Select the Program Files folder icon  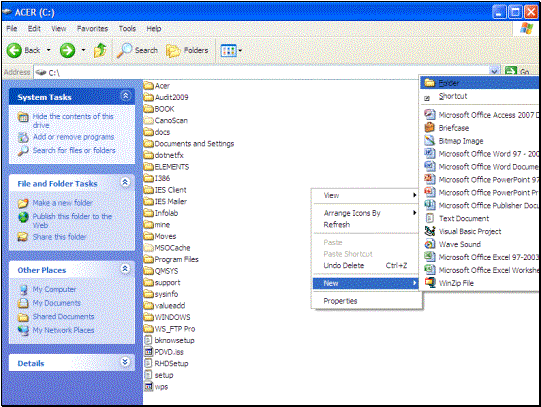coord(148,259)
